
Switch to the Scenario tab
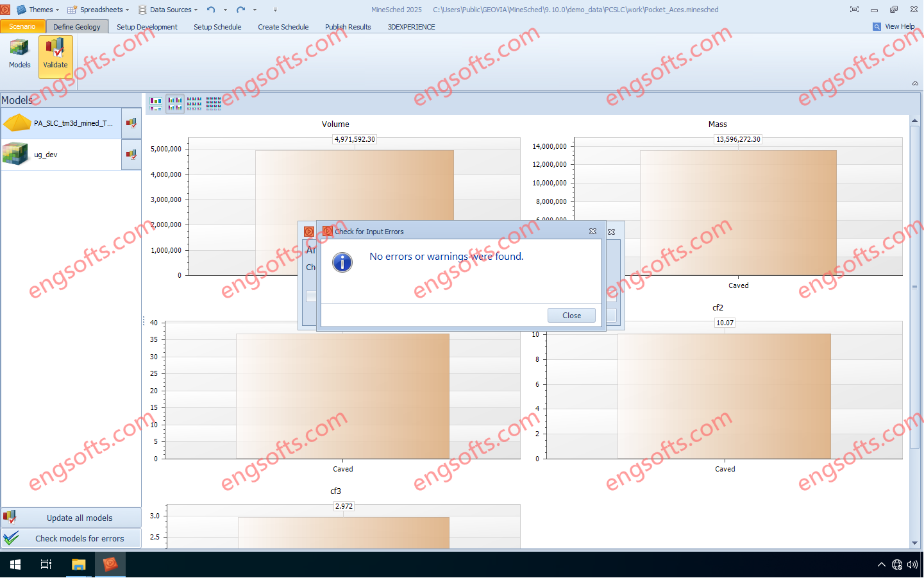click(x=22, y=26)
